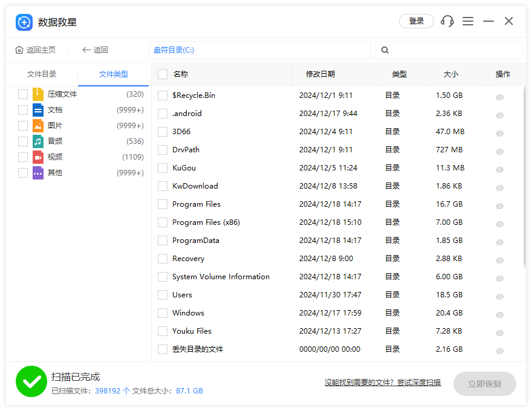
Task: Click the purple other-files category icon
Action: coord(38,173)
